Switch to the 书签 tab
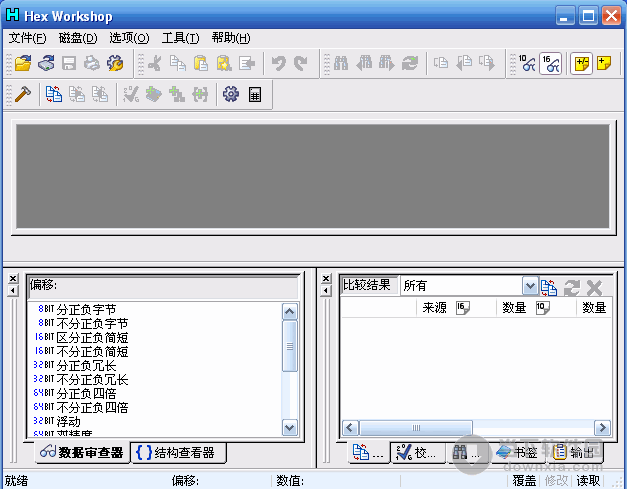Image resolution: width=627 pixels, height=489 pixels. click(x=517, y=452)
